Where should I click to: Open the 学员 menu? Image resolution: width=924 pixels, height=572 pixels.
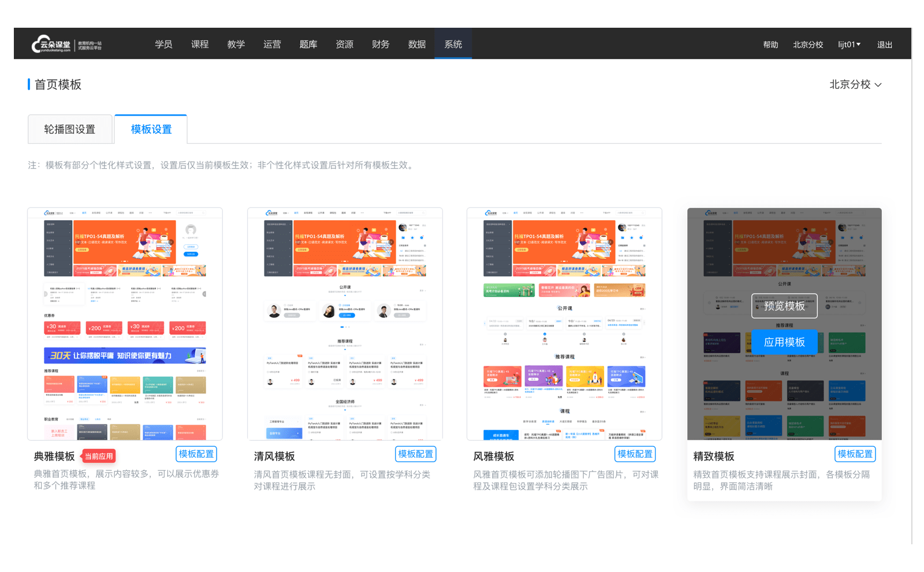[x=163, y=44]
